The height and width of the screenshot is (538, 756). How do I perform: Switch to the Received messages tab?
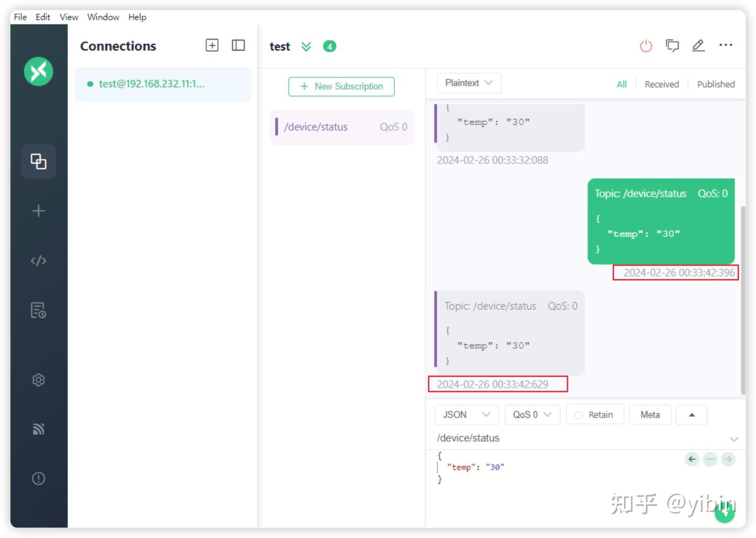(x=661, y=84)
